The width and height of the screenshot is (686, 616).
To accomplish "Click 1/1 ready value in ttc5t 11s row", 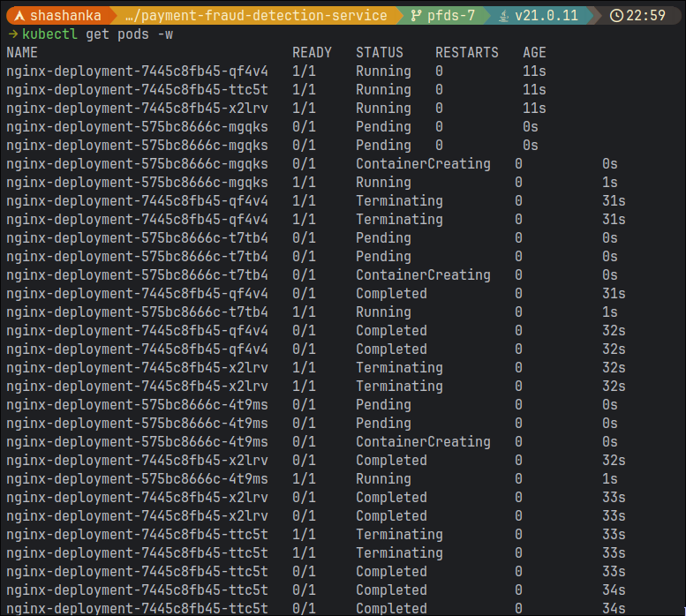I will pyautogui.click(x=304, y=90).
